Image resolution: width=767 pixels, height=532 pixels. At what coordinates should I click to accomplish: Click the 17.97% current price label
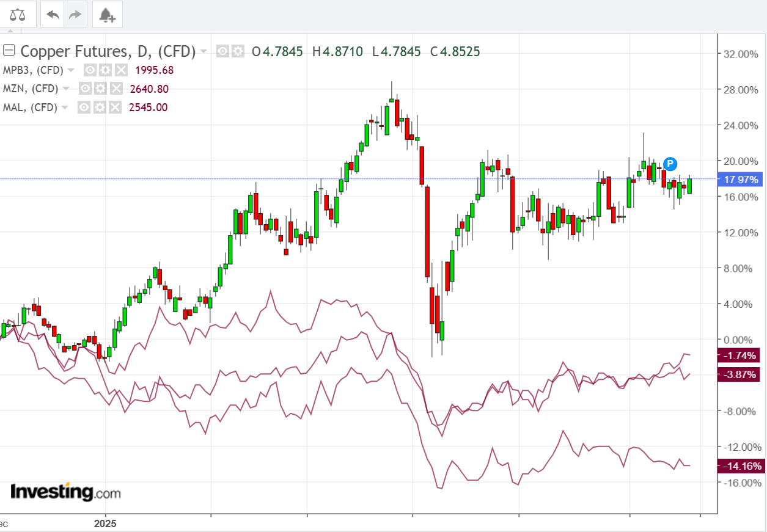741,180
